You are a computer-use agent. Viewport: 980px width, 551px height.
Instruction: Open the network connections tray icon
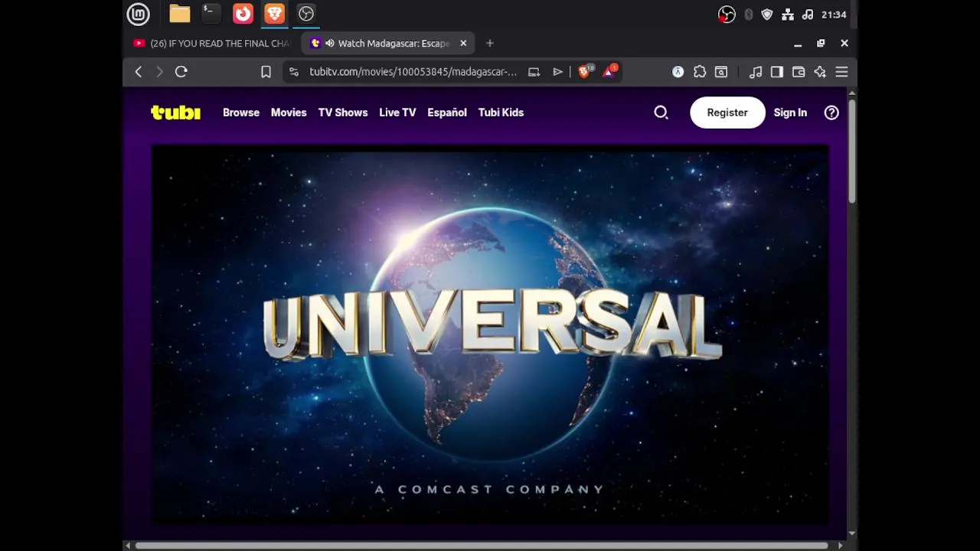coord(788,15)
